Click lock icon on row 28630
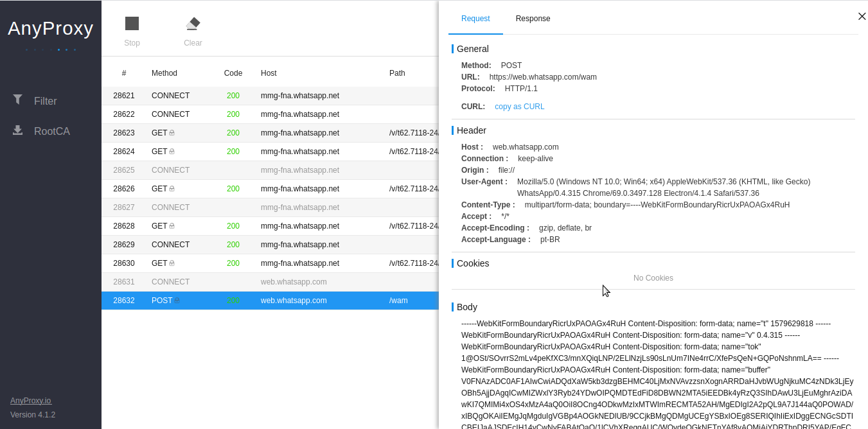Image resolution: width=868 pixels, height=429 pixels. tap(172, 263)
